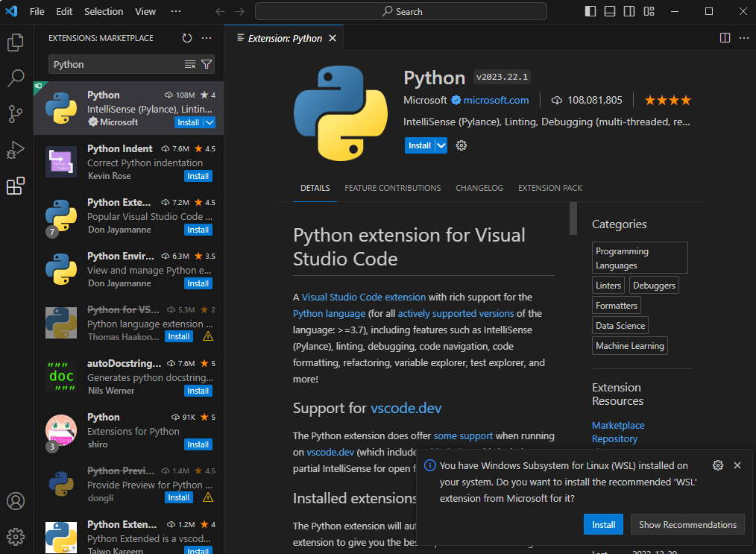756x554 pixels.
Task: Select the Details tab
Action: pos(315,188)
